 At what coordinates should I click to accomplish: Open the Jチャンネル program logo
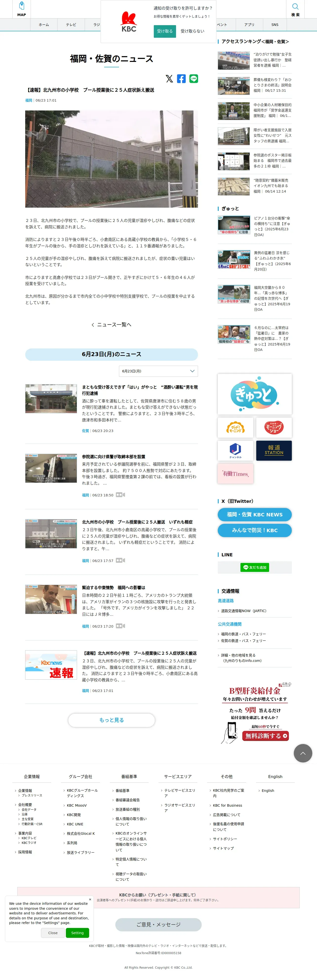[x=236, y=451]
